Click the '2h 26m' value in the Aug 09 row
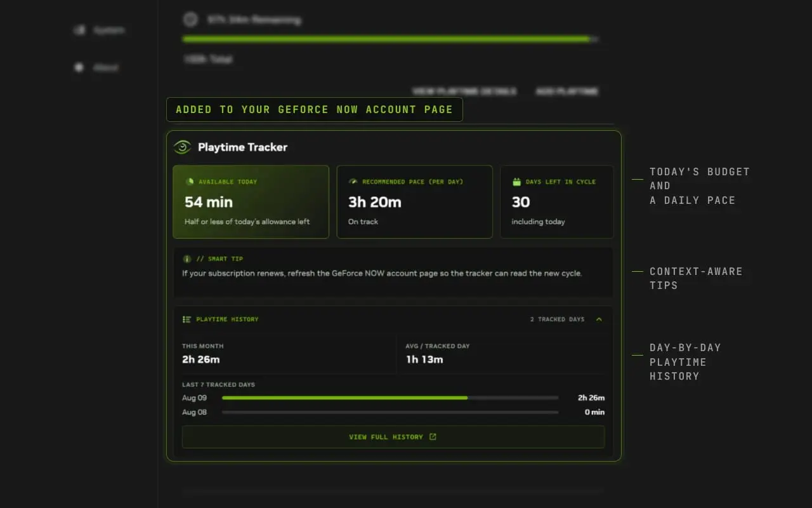The image size is (812, 508). [x=591, y=398]
